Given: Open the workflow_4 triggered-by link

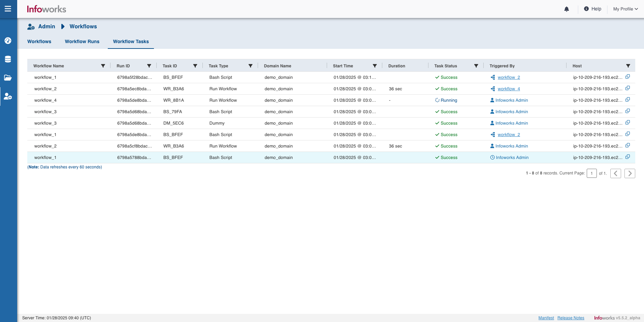Looking at the screenshot, I should pos(509,89).
